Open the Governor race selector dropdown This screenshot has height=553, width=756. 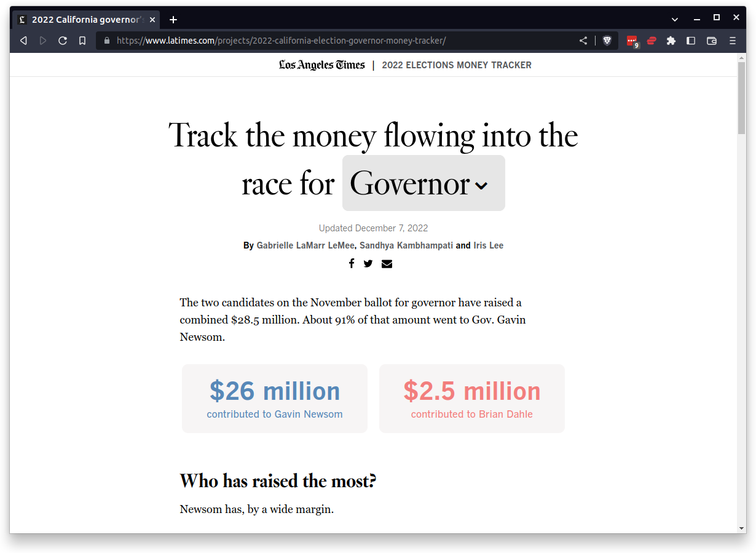tap(423, 183)
